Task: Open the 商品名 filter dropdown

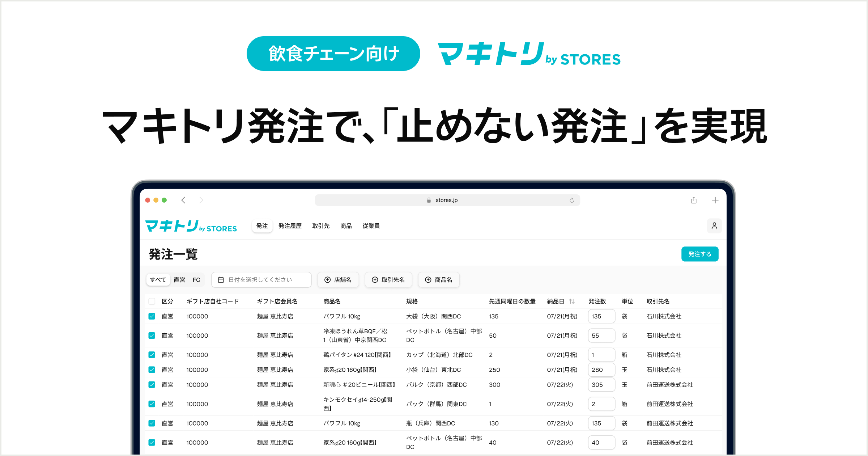Action: (x=438, y=280)
